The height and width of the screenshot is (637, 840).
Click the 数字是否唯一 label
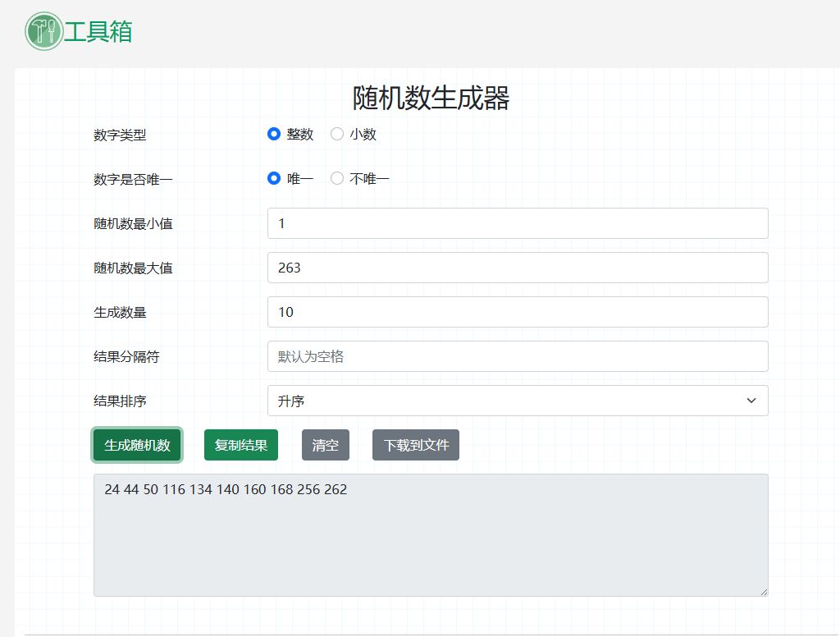coord(133,179)
